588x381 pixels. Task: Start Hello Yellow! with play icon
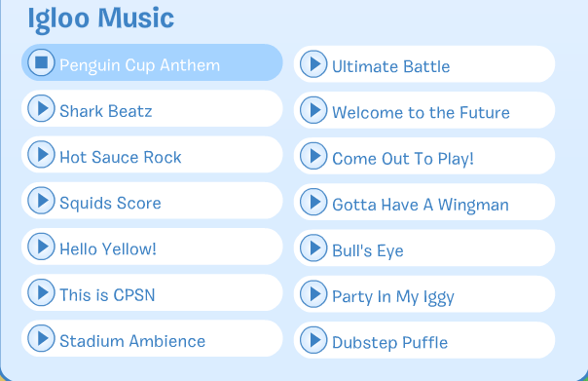click(41, 247)
